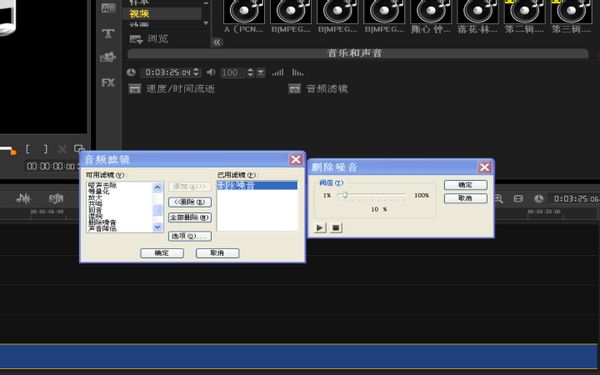Click the 阈值 threshold slider handle
600x375 pixels.
(x=344, y=195)
